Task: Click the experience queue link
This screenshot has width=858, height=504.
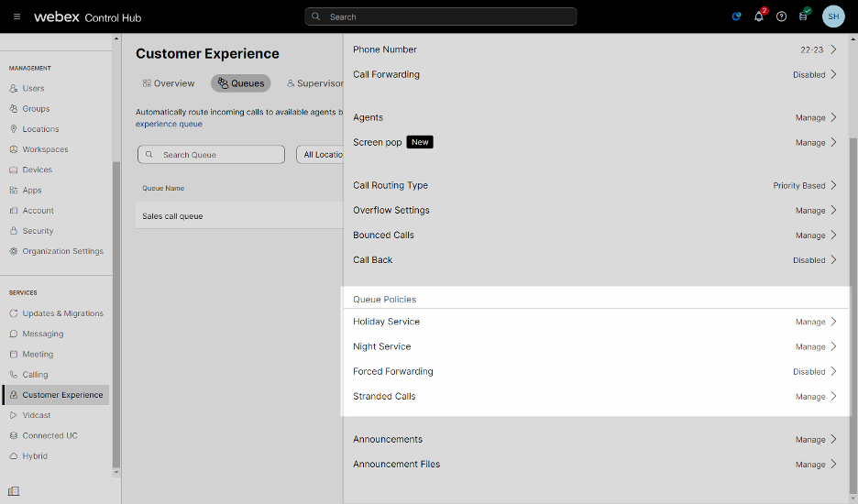Action: coord(169,125)
